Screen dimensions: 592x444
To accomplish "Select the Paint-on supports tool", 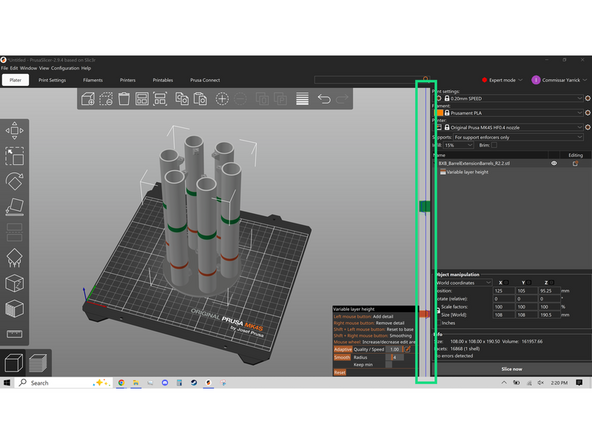I will tap(14, 257).
